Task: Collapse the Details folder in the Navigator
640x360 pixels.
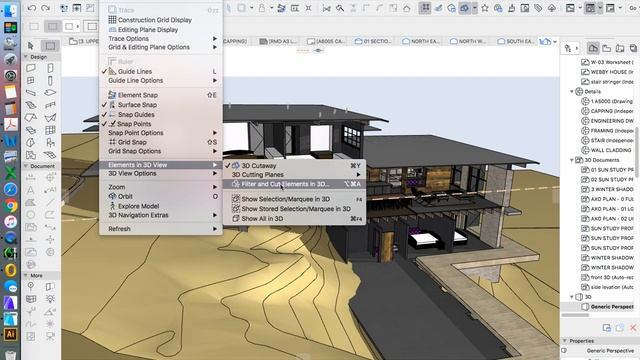Action: point(572,92)
